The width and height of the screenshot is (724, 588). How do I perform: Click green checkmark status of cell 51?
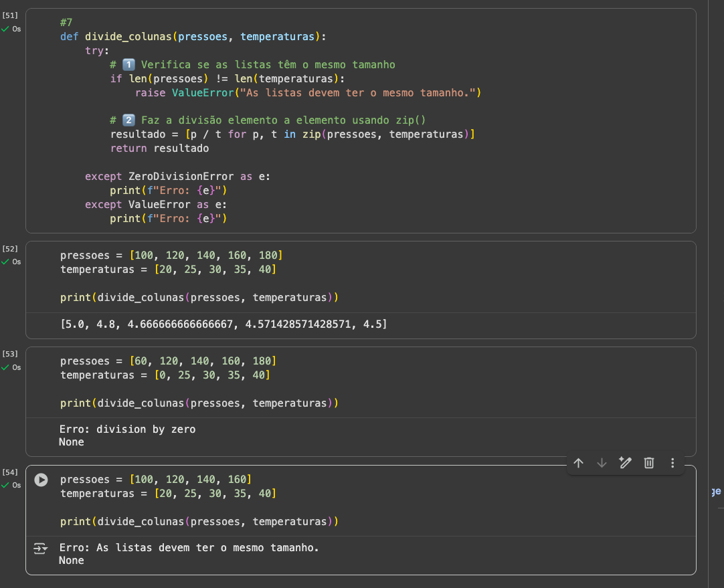[x=5, y=29]
